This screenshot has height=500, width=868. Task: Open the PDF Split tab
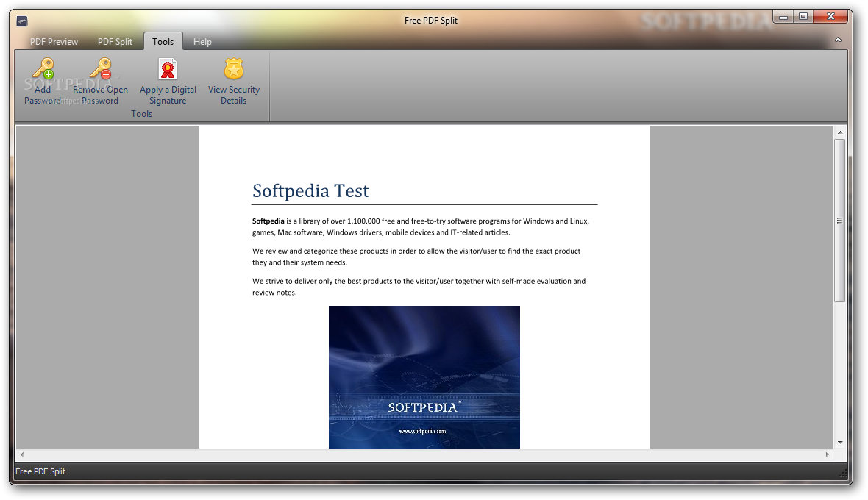pyautogui.click(x=115, y=41)
